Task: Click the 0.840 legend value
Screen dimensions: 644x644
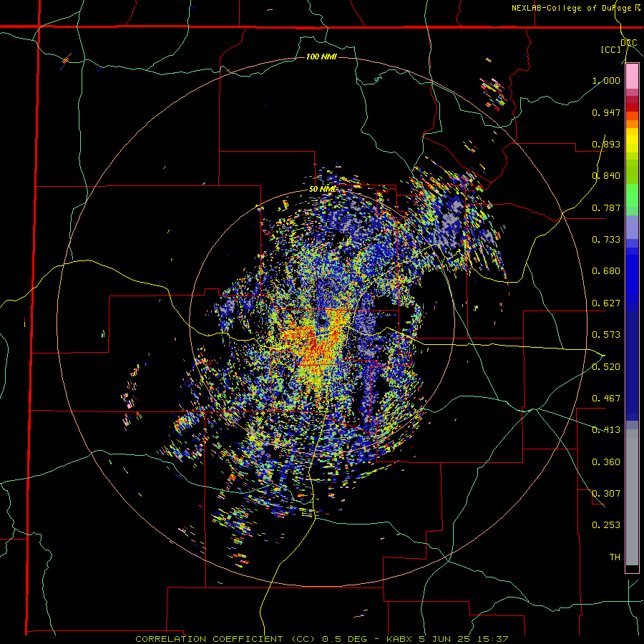Action: (606, 176)
